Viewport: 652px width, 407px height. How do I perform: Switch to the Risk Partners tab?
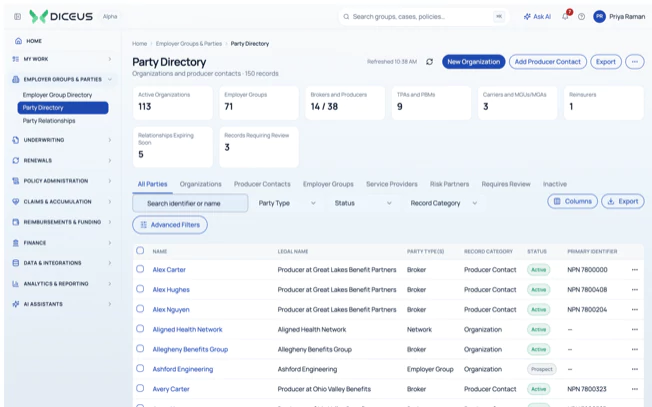(449, 184)
